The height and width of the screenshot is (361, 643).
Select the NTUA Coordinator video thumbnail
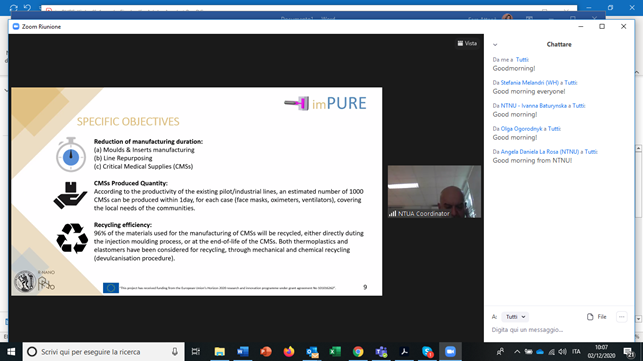click(434, 192)
